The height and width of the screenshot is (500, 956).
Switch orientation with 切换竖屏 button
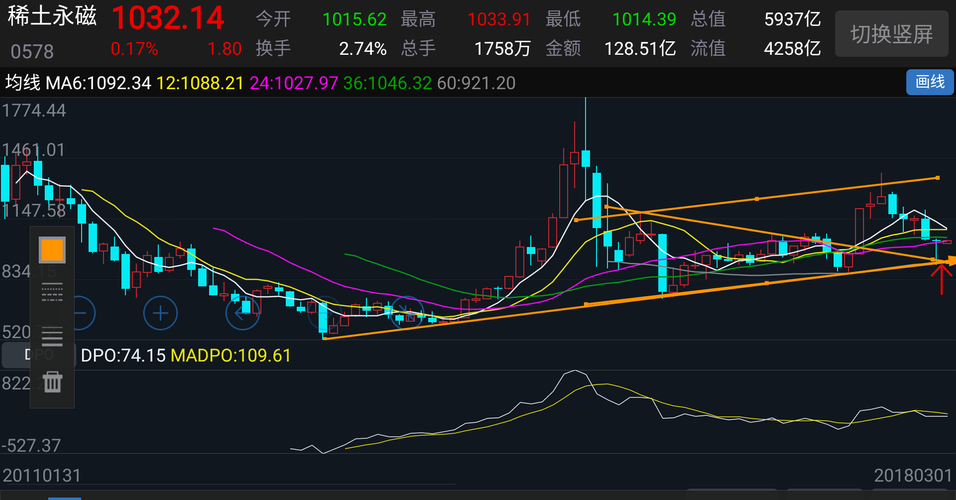click(x=891, y=34)
